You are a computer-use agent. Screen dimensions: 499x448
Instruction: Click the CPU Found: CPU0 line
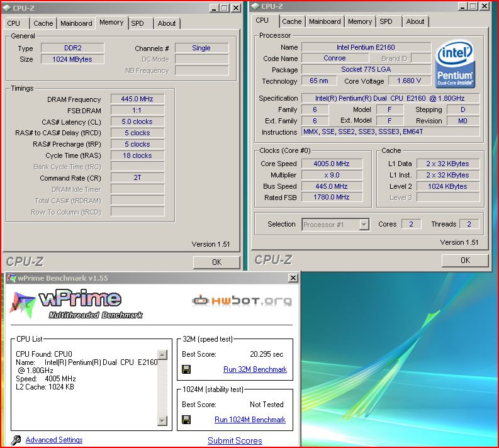click(x=44, y=354)
